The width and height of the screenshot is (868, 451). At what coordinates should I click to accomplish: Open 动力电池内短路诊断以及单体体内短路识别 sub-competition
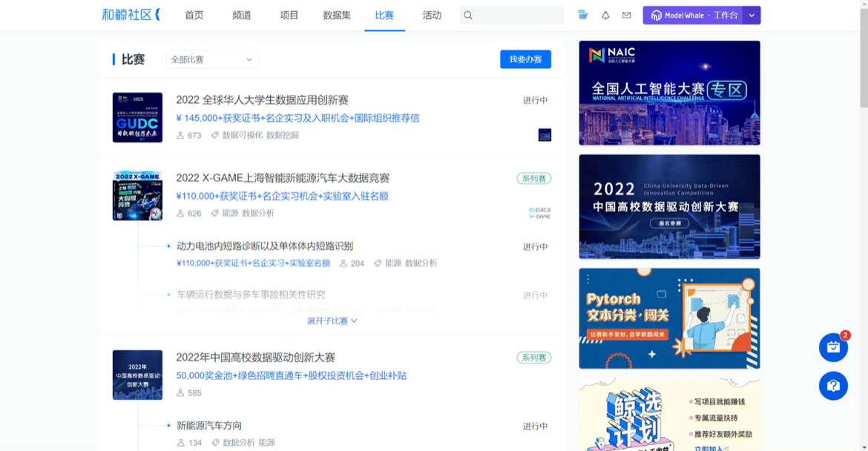pyautogui.click(x=265, y=246)
